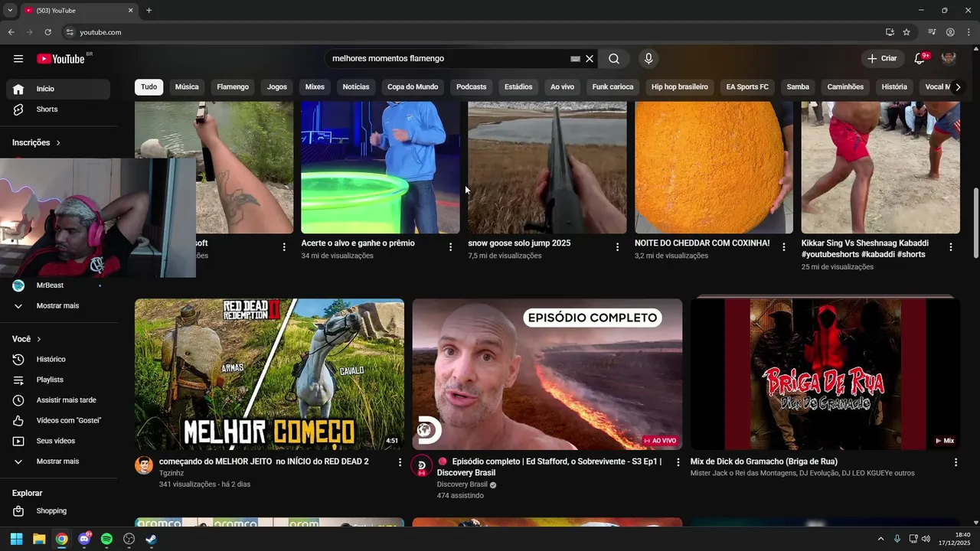Reload the page in Chrome

(47, 32)
